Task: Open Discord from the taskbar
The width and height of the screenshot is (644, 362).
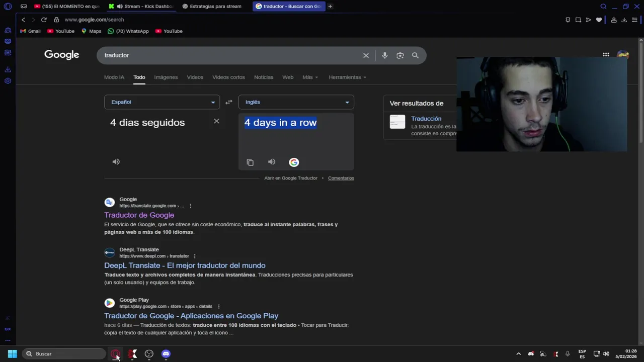Action: [x=166, y=354]
